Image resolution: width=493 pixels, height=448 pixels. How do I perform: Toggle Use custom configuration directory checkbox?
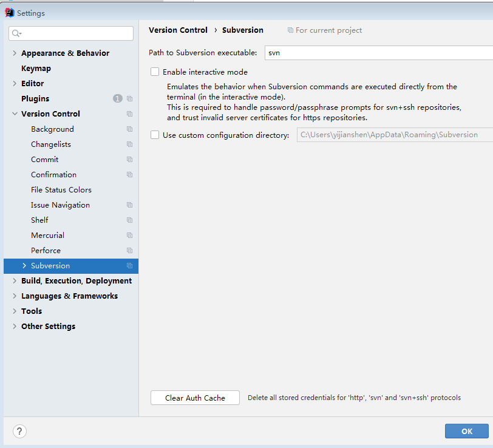[155, 135]
